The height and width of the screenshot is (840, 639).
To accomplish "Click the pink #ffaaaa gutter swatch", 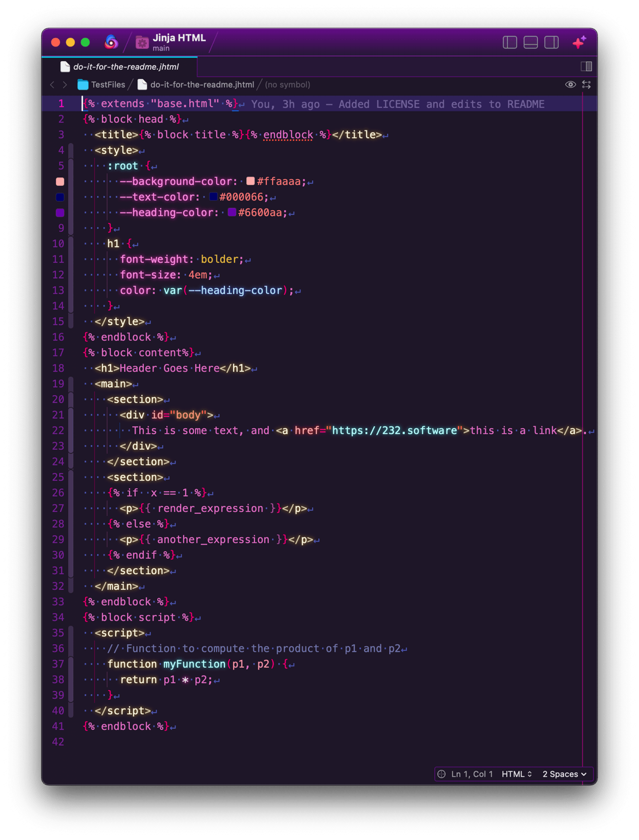I will 60,181.
